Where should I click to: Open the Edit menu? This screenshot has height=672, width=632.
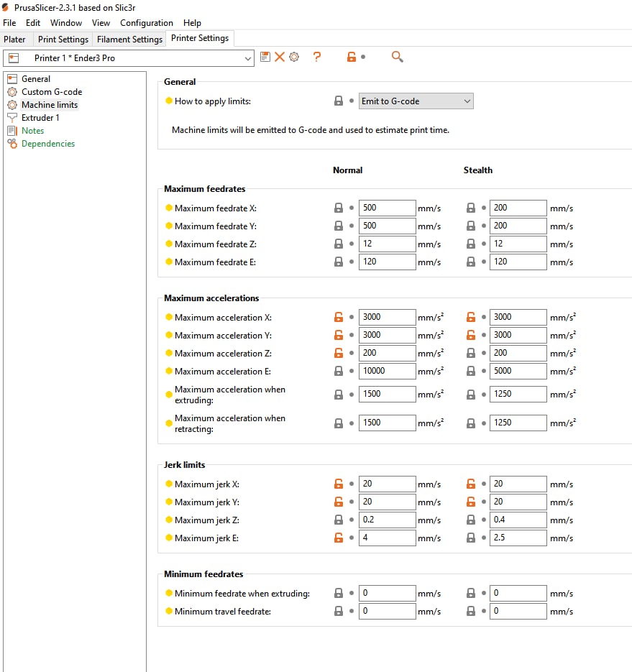[x=33, y=23]
